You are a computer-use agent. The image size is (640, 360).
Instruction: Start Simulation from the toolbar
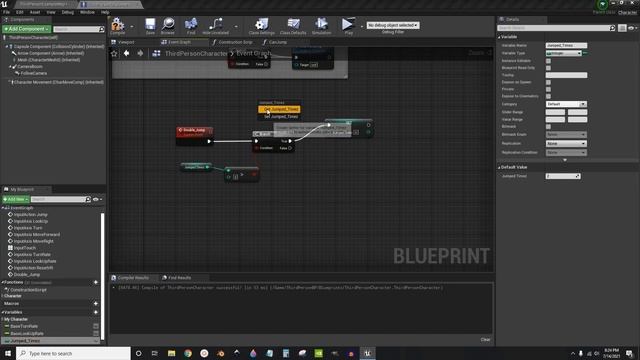pyautogui.click(x=322, y=26)
